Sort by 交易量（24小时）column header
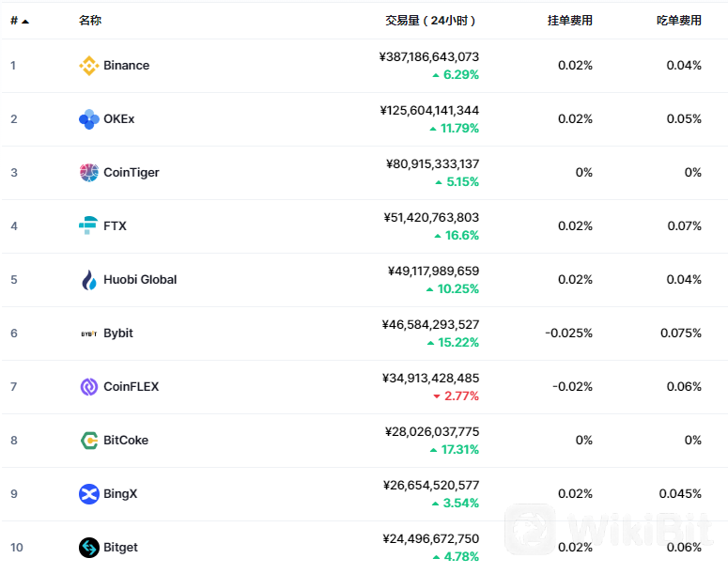The width and height of the screenshot is (728, 574). pyautogui.click(x=431, y=21)
